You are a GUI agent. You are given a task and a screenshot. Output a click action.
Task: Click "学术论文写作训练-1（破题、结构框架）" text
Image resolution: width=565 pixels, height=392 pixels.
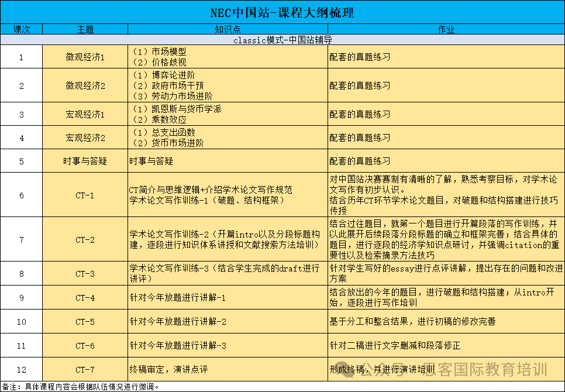(208, 200)
